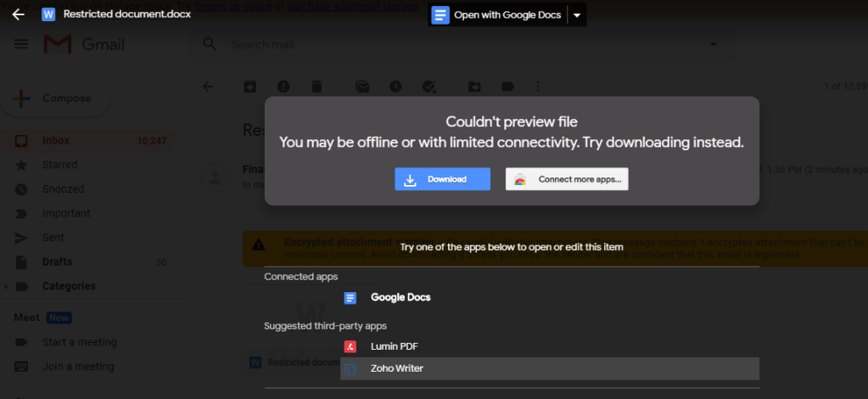Click Connect more apps button
Screen dimensions: 868x399
pyautogui.click(x=567, y=179)
